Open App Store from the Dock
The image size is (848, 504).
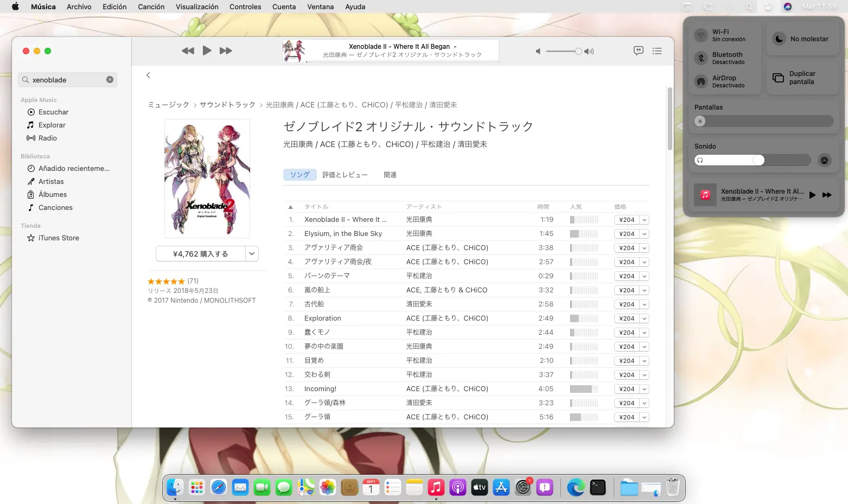click(x=501, y=487)
